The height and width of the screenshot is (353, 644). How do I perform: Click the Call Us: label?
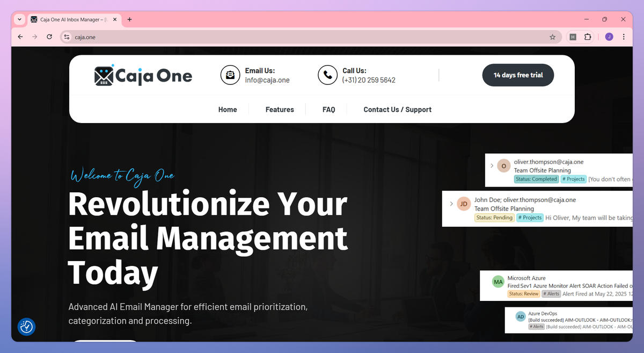[354, 70]
